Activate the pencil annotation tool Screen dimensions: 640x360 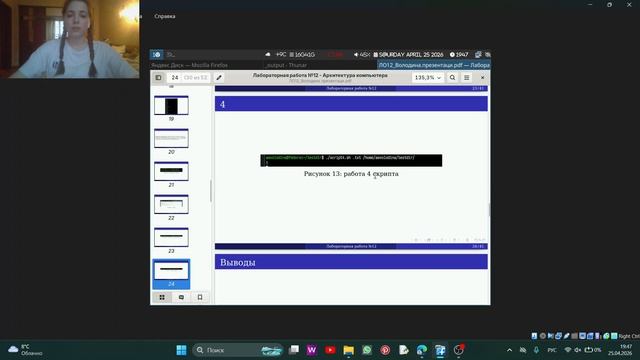click(219, 78)
